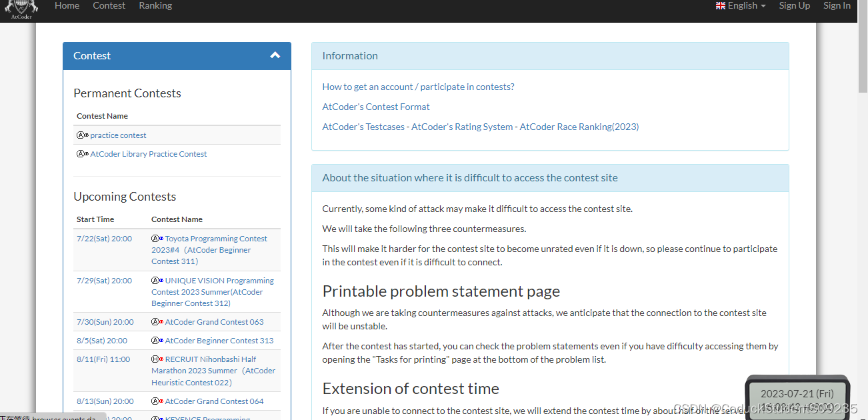Screen dimensions: 868x420
Task: Click the Permanent Contests heading
Action: pyautogui.click(x=127, y=93)
